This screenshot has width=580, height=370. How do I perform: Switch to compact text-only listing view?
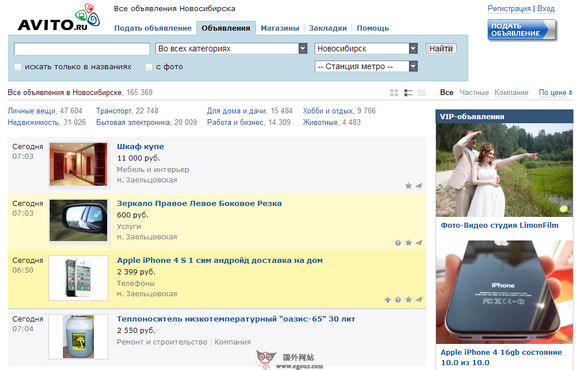421,92
